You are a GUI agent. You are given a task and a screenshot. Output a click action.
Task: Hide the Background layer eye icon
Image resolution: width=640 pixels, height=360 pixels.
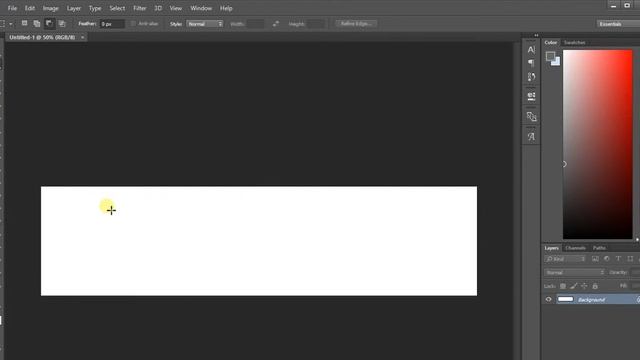click(x=548, y=300)
